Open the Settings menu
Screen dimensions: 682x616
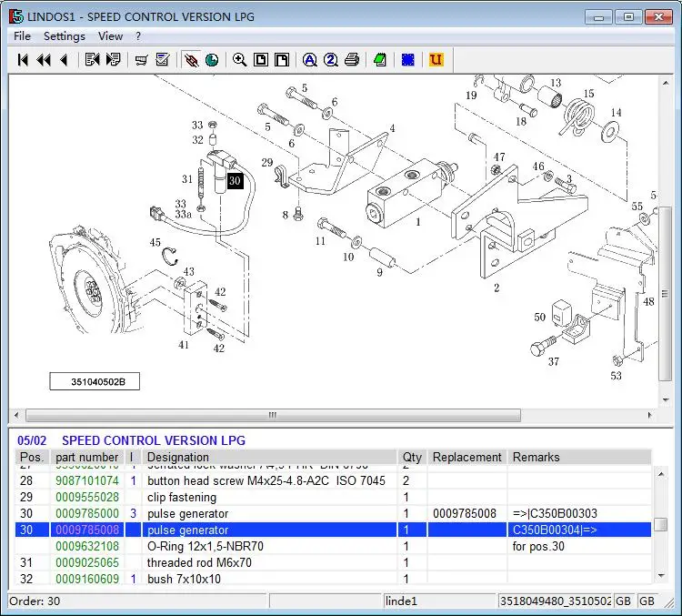pos(64,36)
